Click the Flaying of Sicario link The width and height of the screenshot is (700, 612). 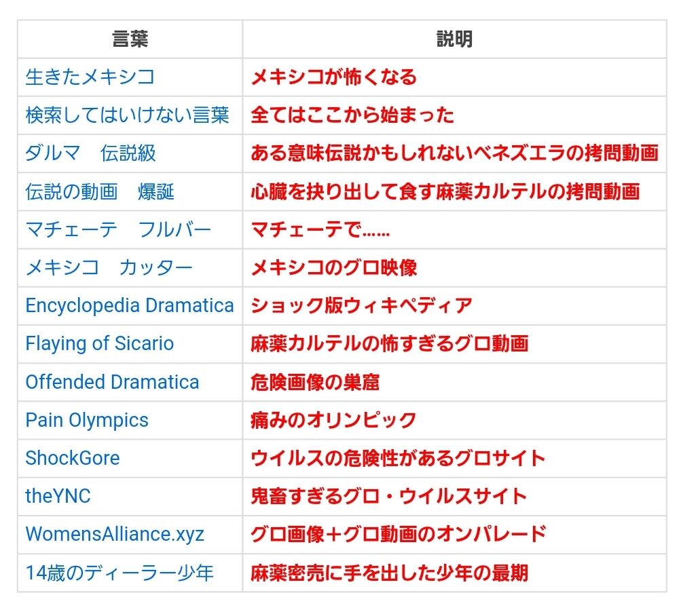pos(100,344)
